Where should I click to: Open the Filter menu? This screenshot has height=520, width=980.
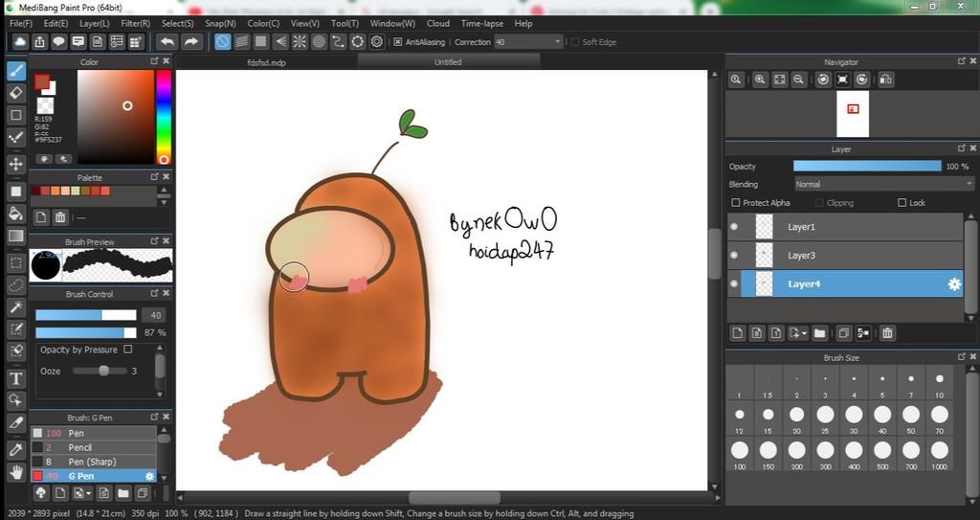(136, 23)
